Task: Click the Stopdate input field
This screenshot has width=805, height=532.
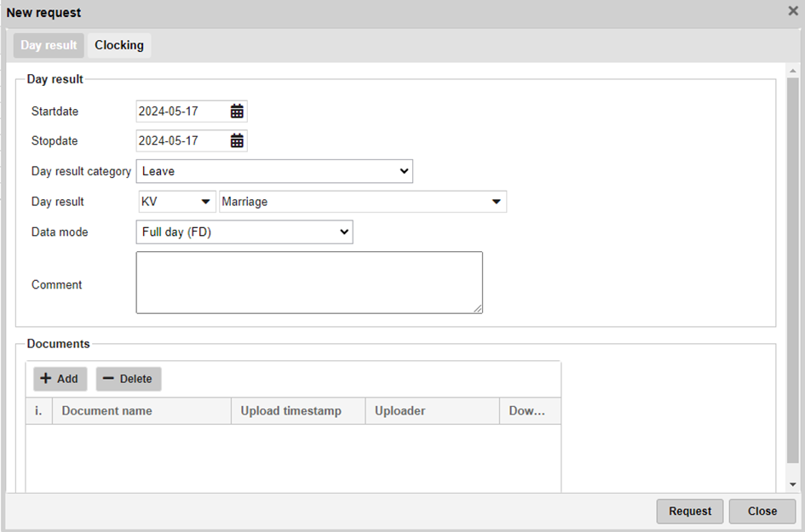Action: [181, 141]
